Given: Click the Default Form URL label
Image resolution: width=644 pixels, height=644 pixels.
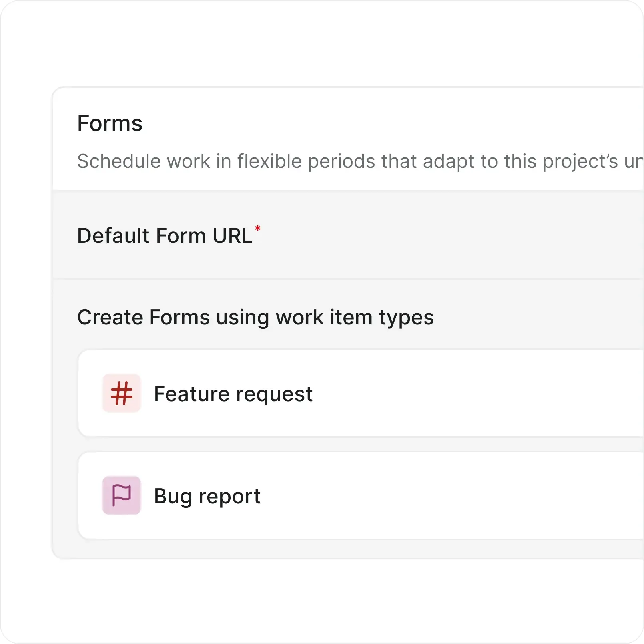Looking at the screenshot, I should [x=165, y=236].
